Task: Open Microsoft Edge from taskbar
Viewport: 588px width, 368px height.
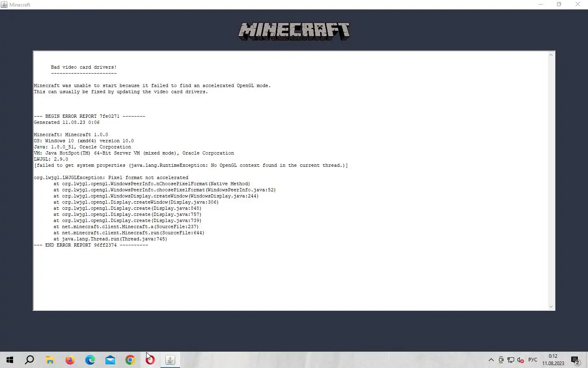Action: (90, 360)
